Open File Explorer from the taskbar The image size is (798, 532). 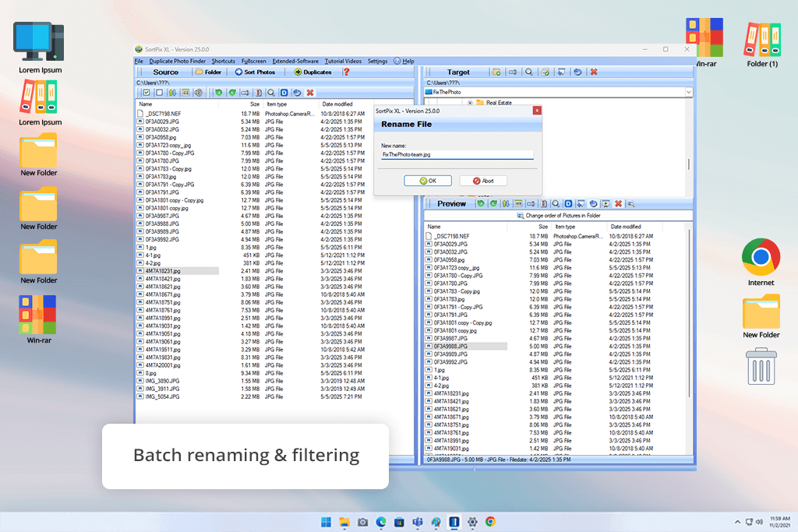[344, 522]
